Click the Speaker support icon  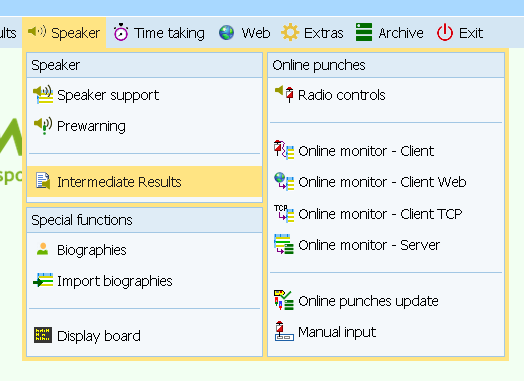coord(43,95)
